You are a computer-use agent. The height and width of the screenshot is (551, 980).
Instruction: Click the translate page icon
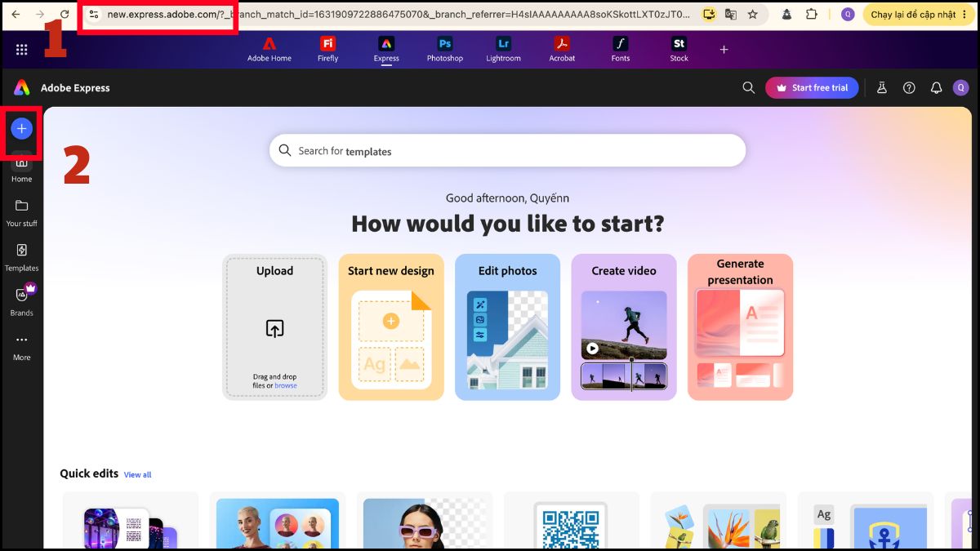pyautogui.click(x=731, y=15)
